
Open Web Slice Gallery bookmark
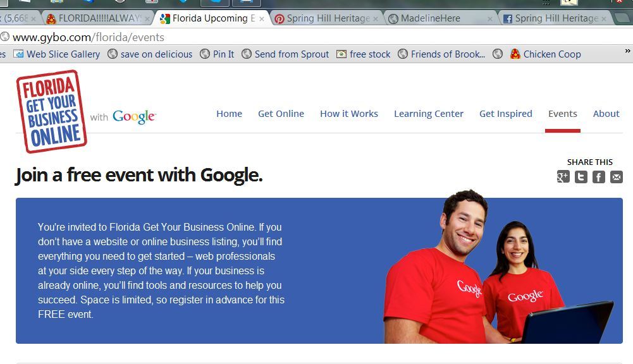56,54
